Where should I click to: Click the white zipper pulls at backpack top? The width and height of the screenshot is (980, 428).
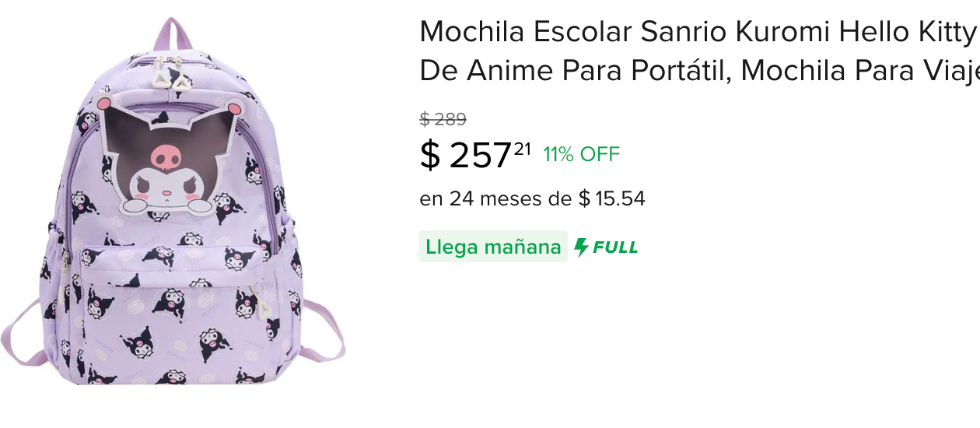[x=173, y=72]
